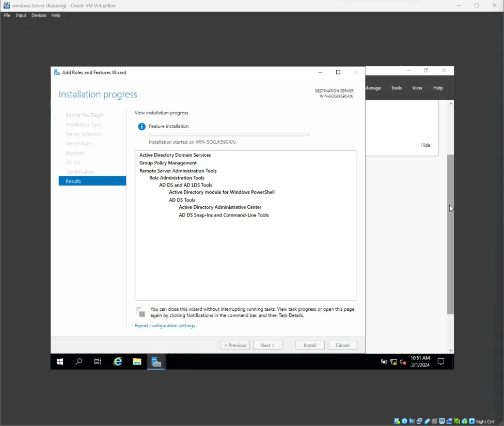Click the feature installation progress bar
The image size is (504, 426).
tap(229, 134)
